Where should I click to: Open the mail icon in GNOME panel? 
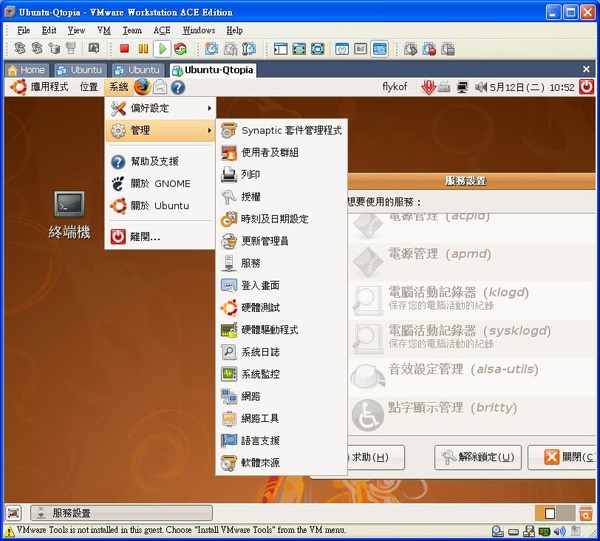click(x=160, y=87)
